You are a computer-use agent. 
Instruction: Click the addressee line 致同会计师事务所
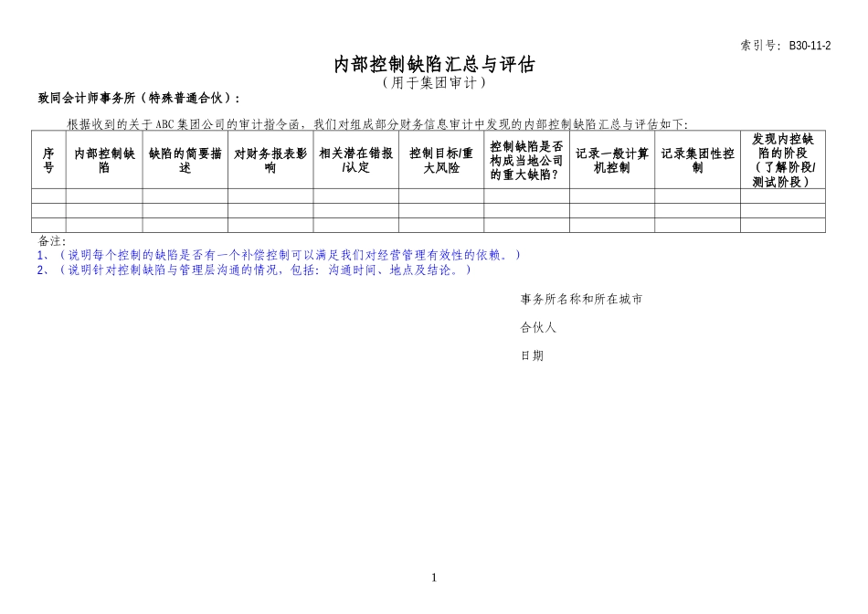tap(140, 99)
